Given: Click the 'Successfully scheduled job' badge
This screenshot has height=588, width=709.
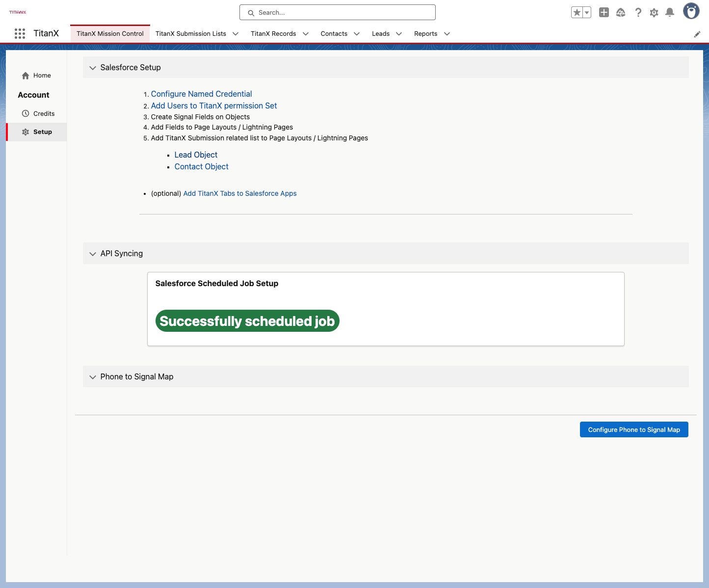Looking at the screenshot, I should 247,321.
